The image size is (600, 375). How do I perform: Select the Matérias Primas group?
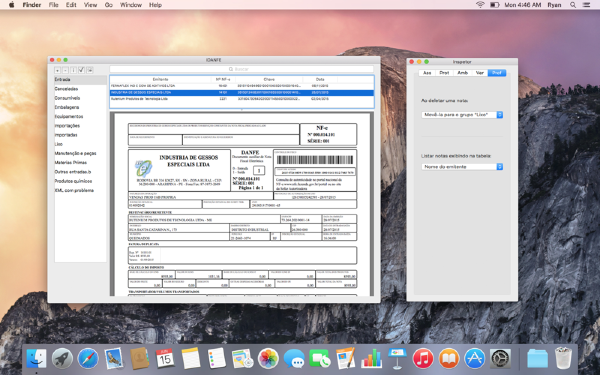[80, 163]
